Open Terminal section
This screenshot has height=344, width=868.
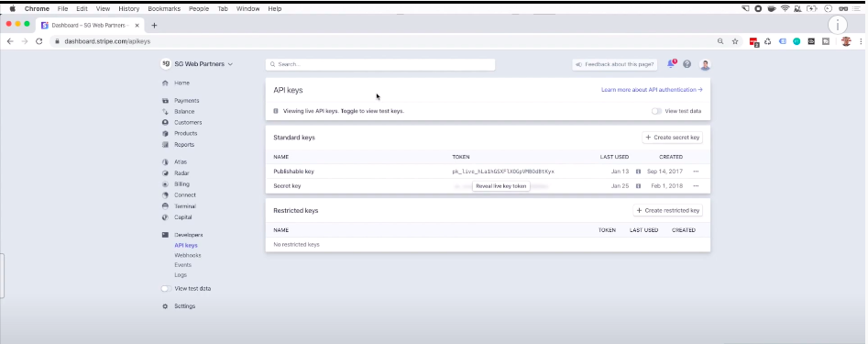click(x=185, y=206)
